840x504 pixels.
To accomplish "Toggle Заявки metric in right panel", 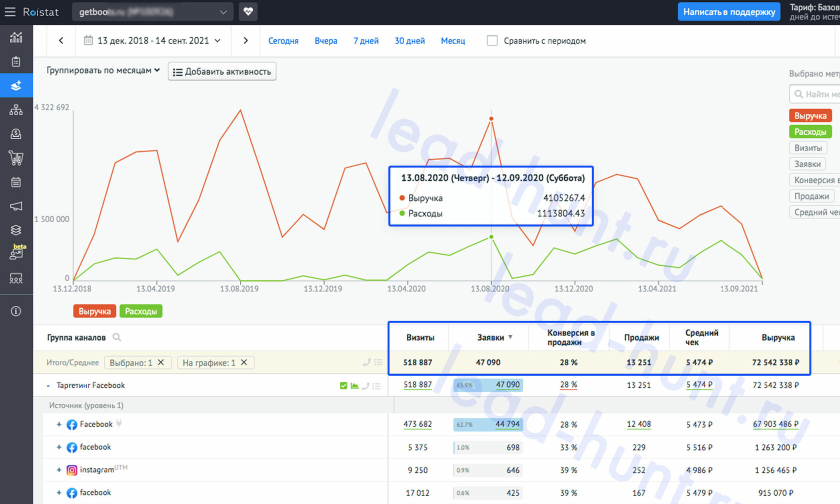I will tap(807, 163).
